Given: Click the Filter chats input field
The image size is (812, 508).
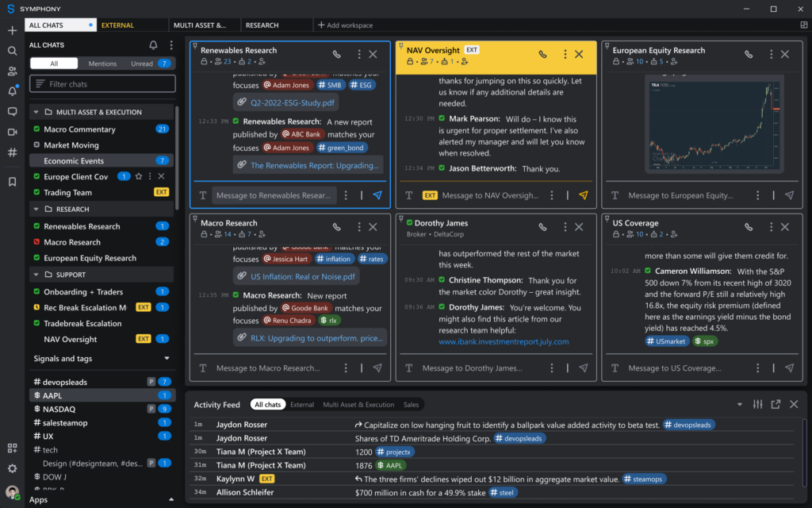Looking at the screenshot, I should click(103, 84).
